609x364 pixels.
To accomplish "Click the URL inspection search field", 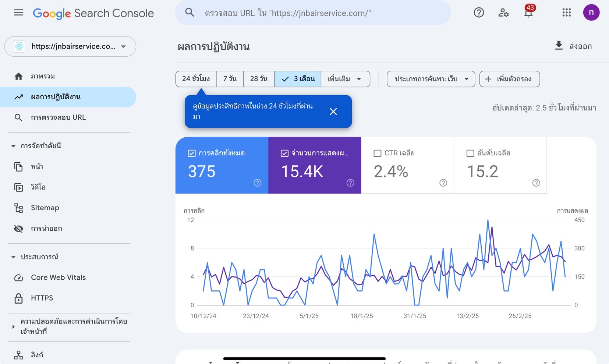I will pos(313,13).
